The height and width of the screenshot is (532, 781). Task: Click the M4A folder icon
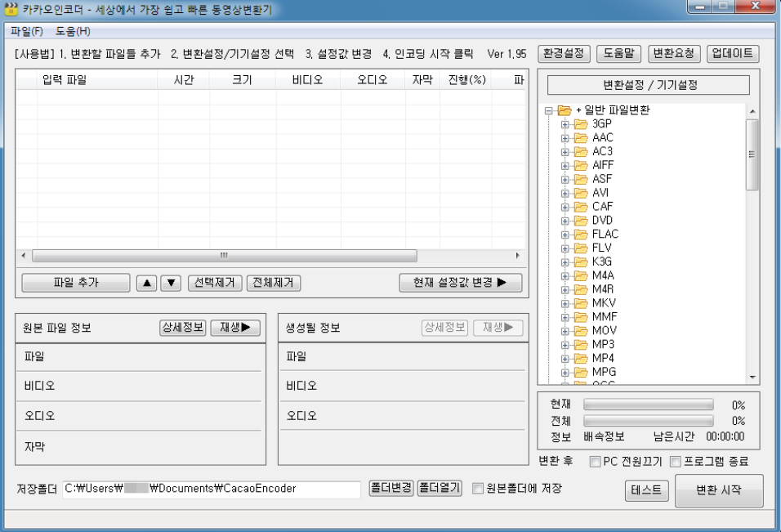pyautogui.click(x=581, y=275)
